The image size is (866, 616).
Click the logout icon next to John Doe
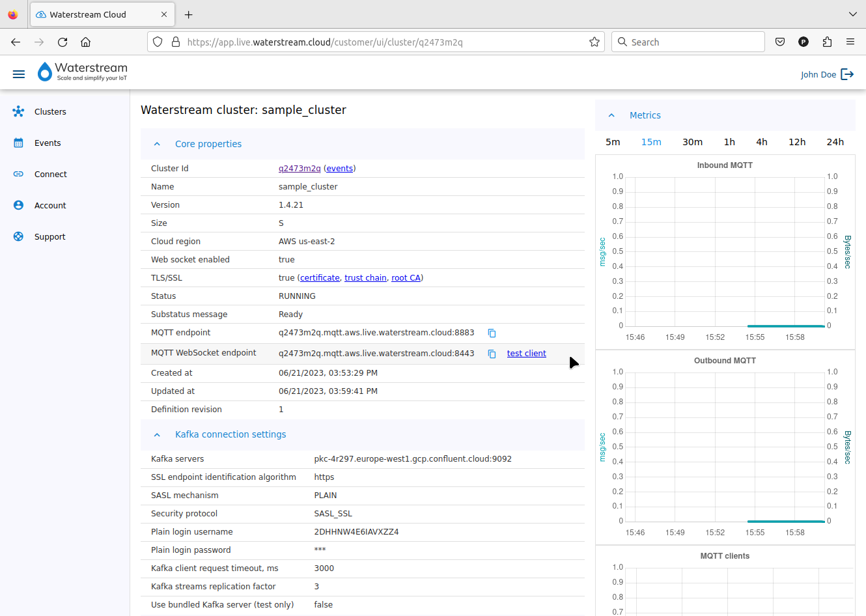[847, 74]
